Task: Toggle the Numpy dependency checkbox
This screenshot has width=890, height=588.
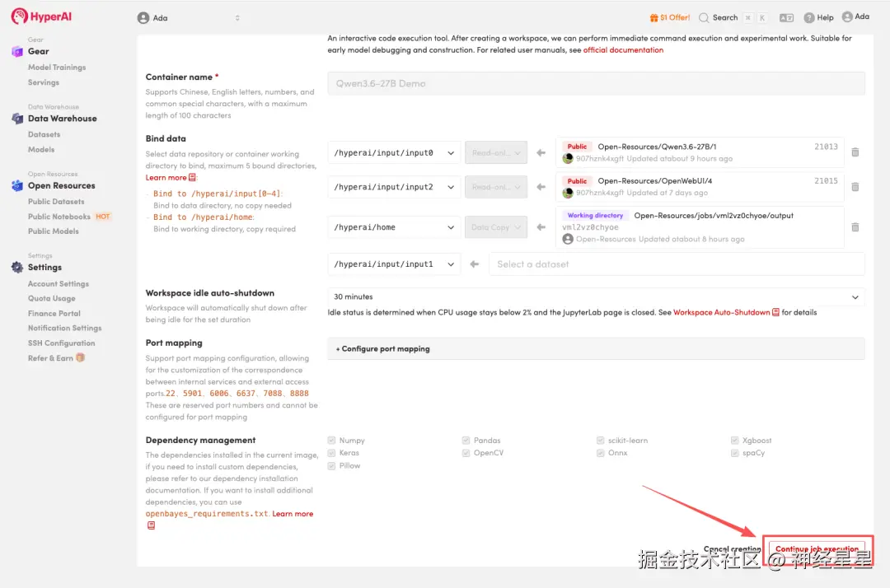Action: 331,440
